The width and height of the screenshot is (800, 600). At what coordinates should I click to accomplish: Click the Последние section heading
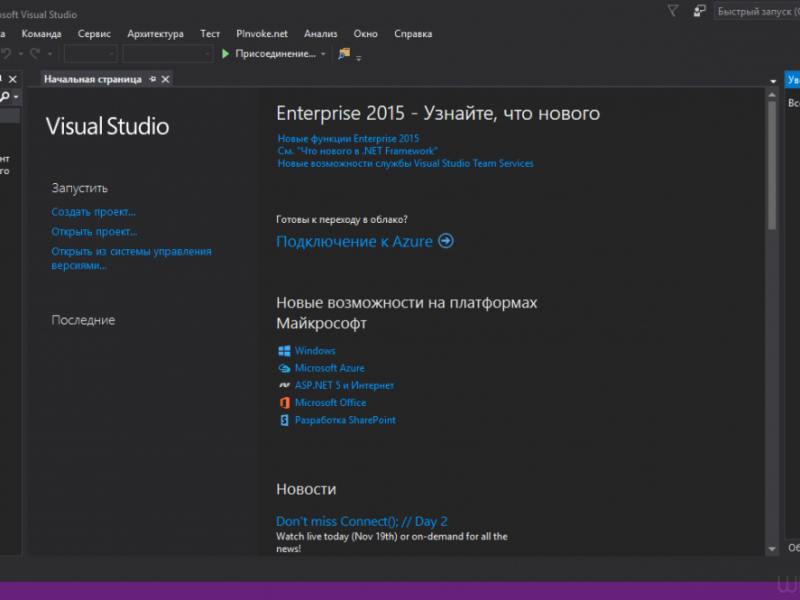(x=83, y=320)
